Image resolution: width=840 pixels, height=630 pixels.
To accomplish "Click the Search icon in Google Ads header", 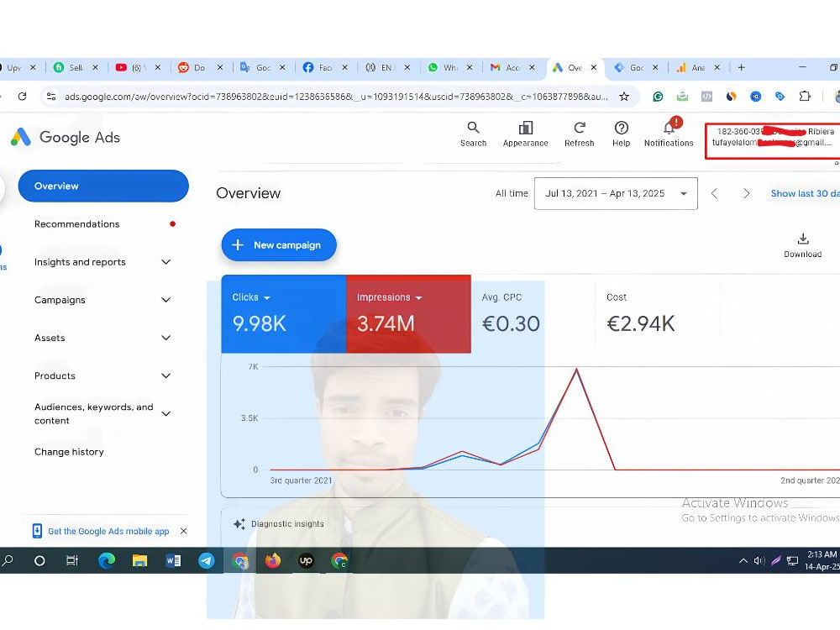I will click(x=473, y=128).
